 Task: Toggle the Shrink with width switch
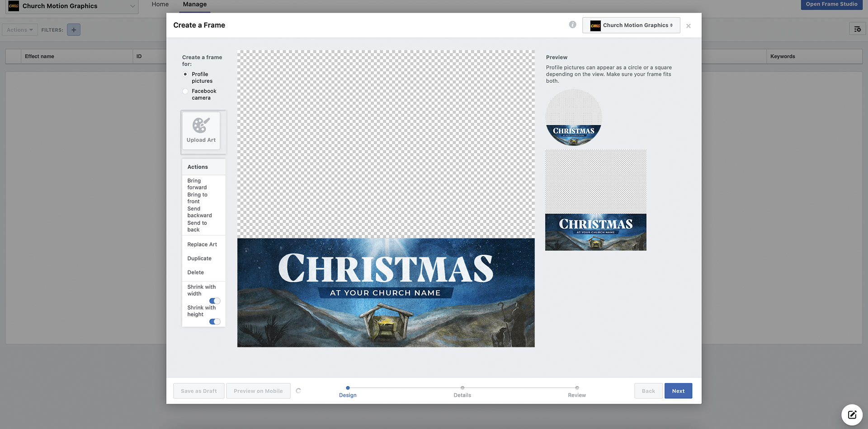tap(215, 301)
